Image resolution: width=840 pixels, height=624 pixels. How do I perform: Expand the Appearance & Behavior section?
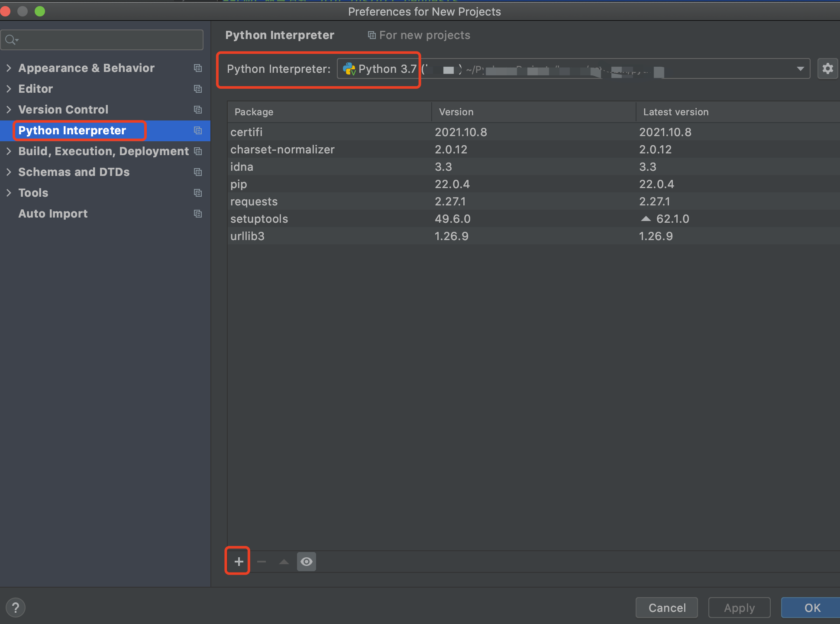coord(9,68)
